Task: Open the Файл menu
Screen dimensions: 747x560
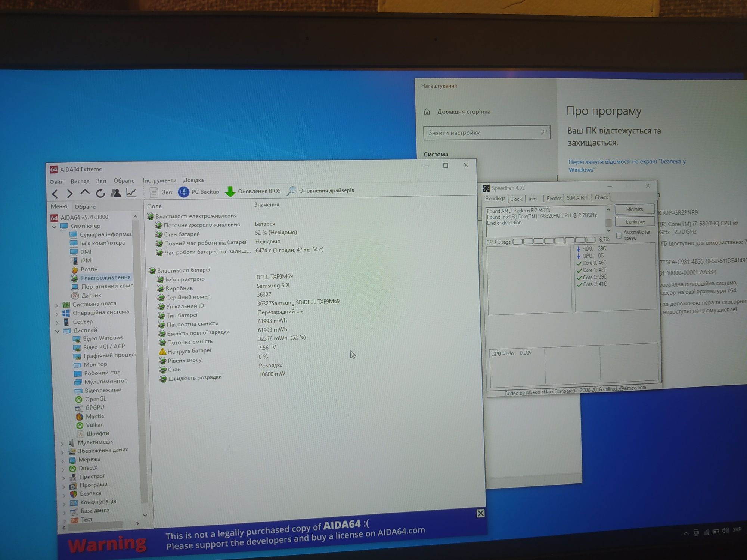Action: click(x=57, y=182)
